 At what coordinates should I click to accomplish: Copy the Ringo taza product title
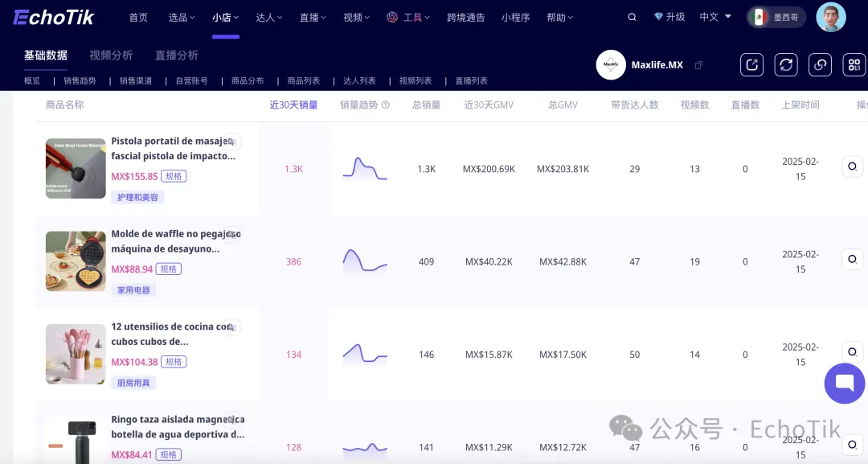click(232, 420)
